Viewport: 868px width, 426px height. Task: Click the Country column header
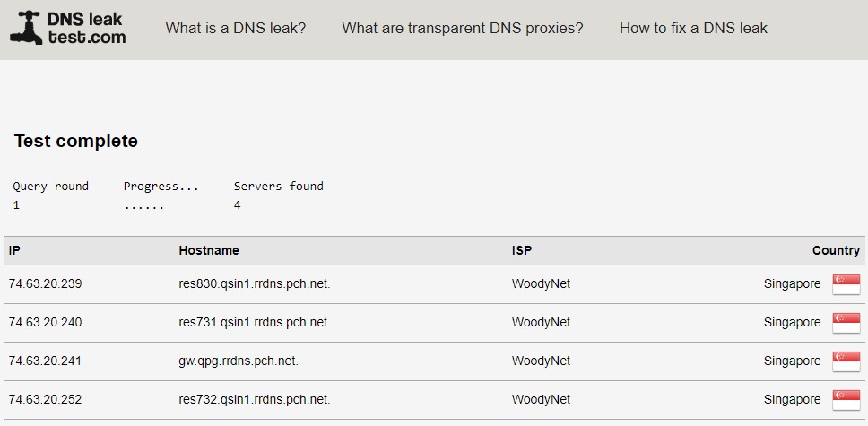[x=835, y=250]
